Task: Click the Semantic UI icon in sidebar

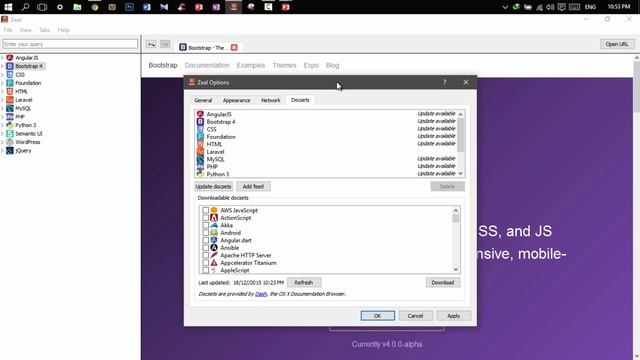Action: tap(10, 134)
